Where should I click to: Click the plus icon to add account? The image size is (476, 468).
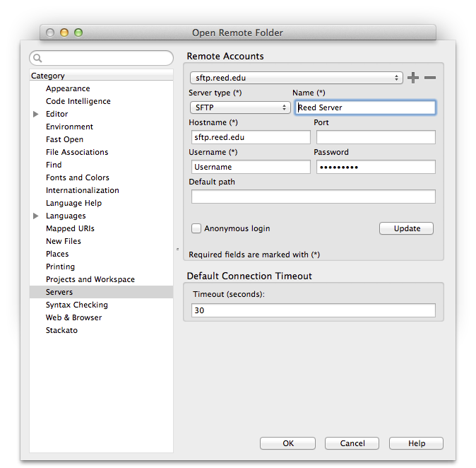coord(413,78)
